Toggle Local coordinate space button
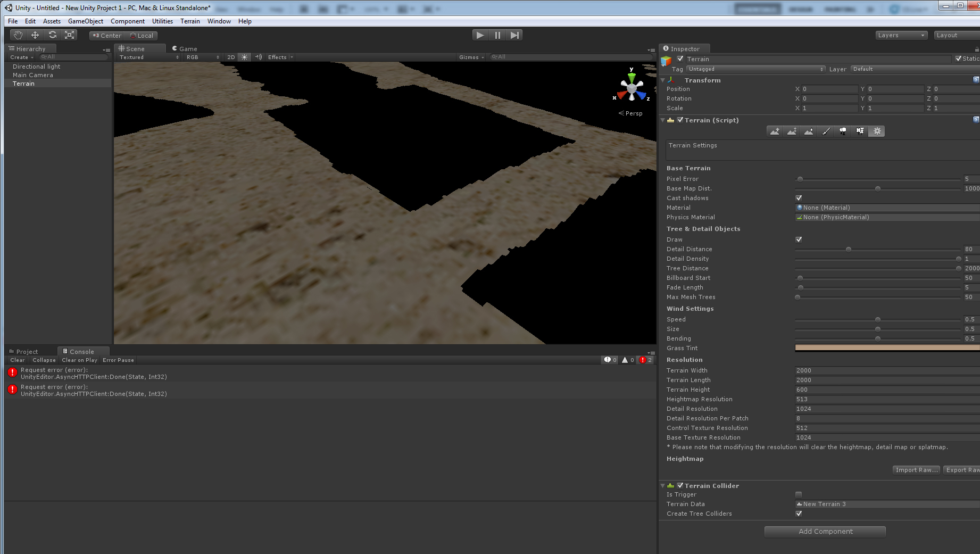 coord(142,36)
